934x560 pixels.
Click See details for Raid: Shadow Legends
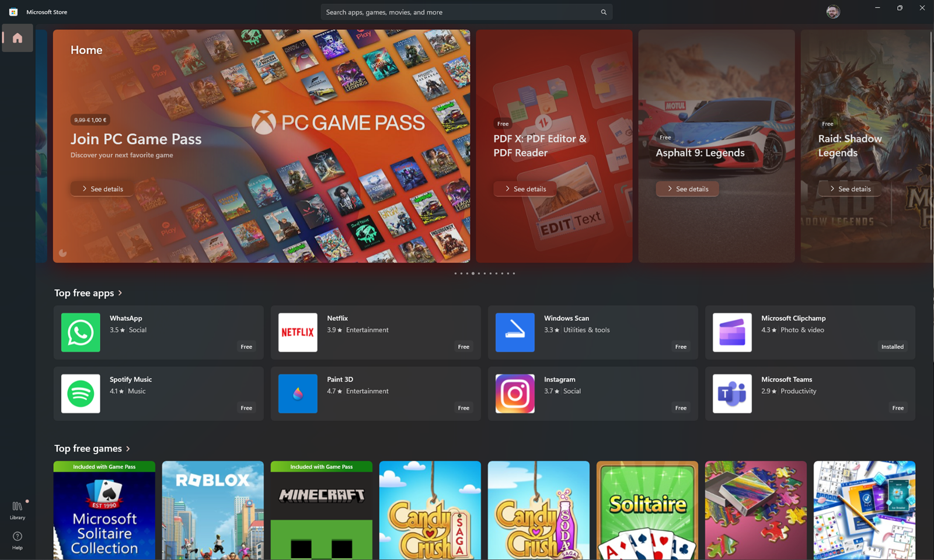(850, 189)
